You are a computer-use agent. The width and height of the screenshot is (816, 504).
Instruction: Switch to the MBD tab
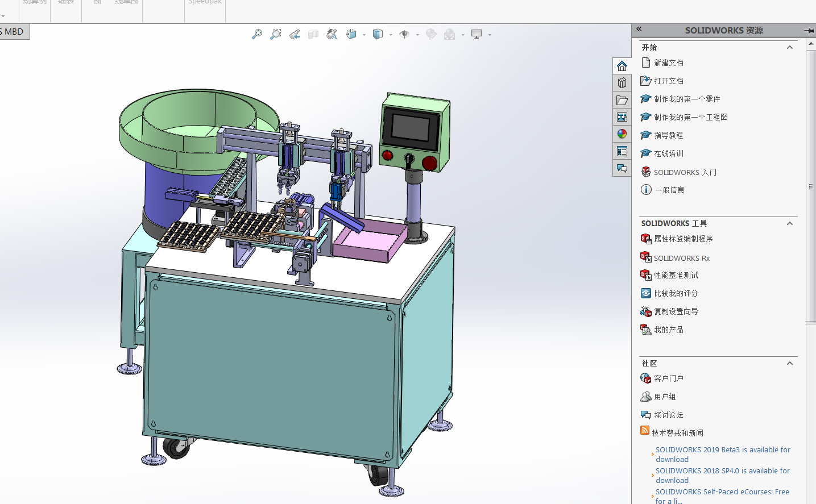tap(14, 32)
